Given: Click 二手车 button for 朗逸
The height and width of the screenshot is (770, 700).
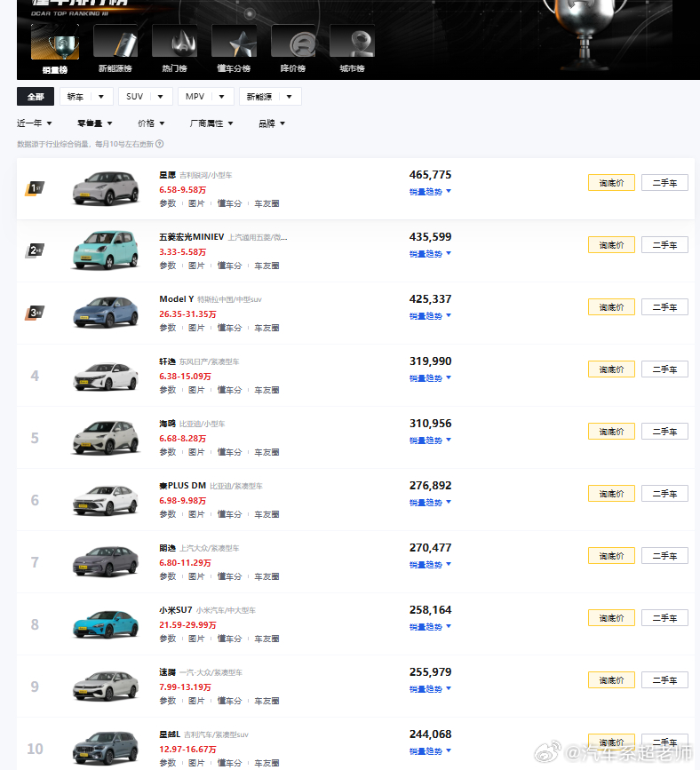Looking at the screenshot, I should [x=664, y=555].
